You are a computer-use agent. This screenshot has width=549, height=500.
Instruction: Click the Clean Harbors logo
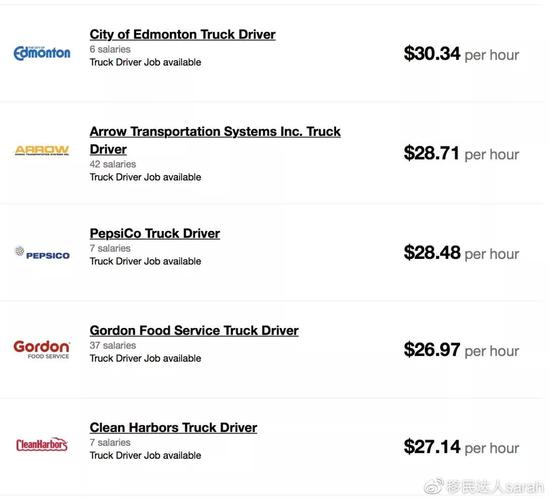coord(42,444)
